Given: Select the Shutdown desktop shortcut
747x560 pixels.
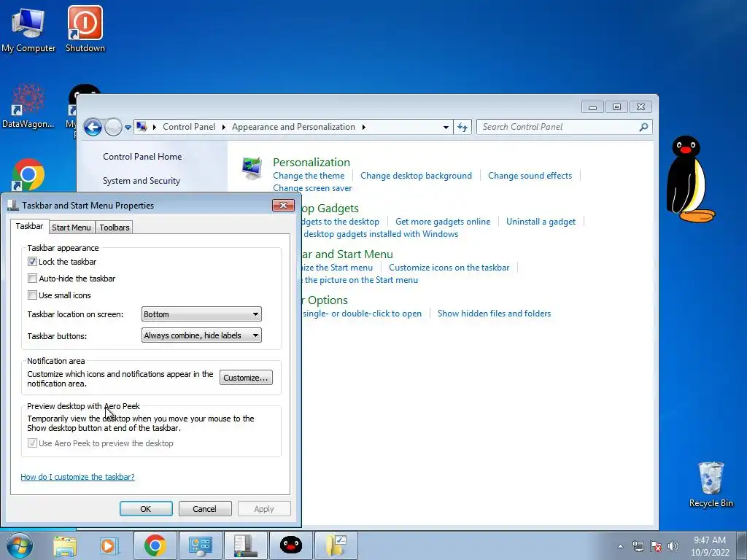Looking at the screenshot, I should point(85,29).
